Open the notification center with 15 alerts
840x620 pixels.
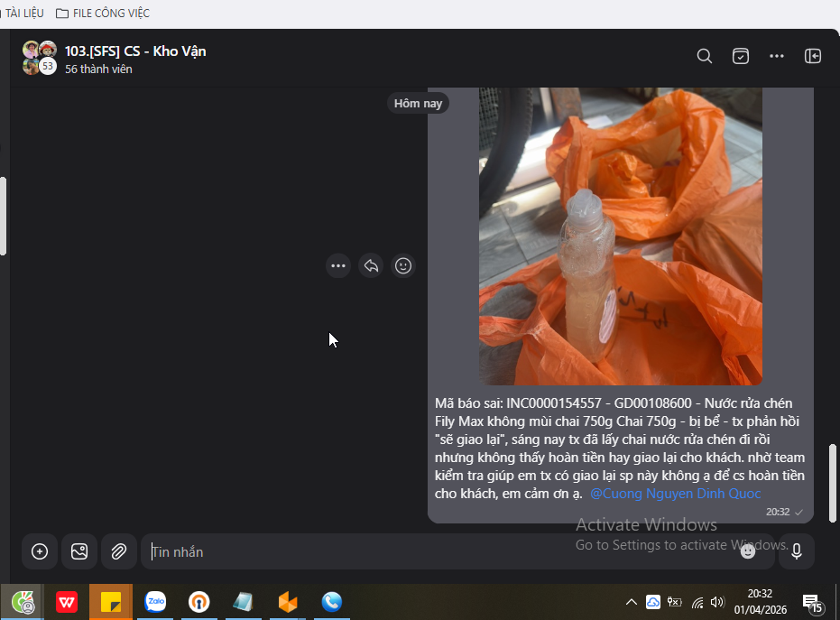point(812,604)
